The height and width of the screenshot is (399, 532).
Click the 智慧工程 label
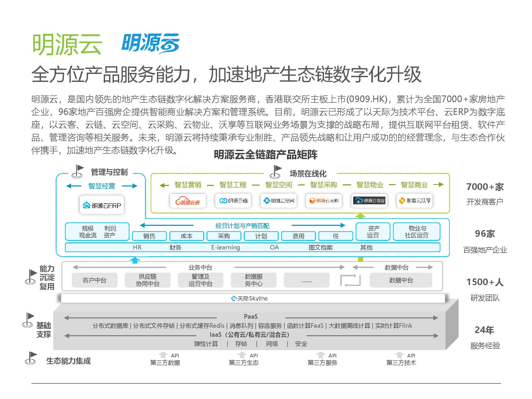pos(233,185)
